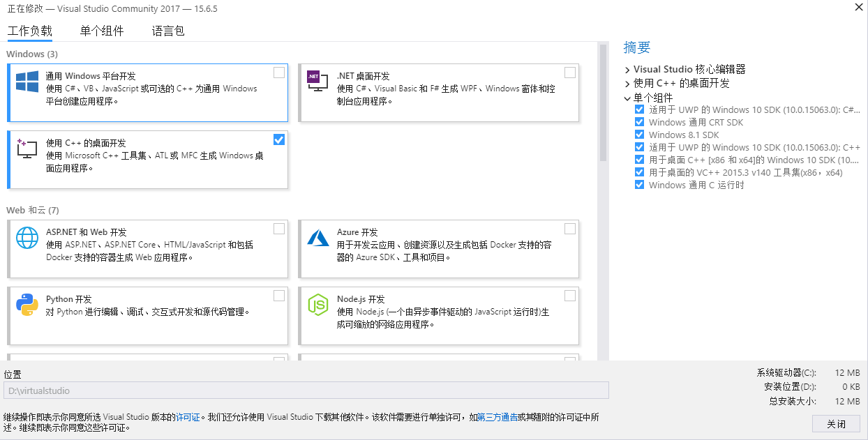Check the 通用 Windows 平台开发 checkbox
This screenshot has width=868, height=440.
point(279,73)
